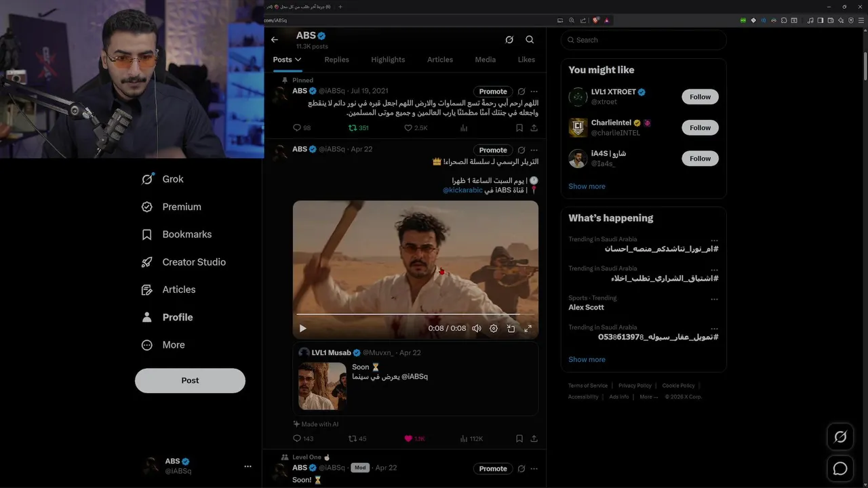Bookmark the pinned post

[x=519, y=128]
